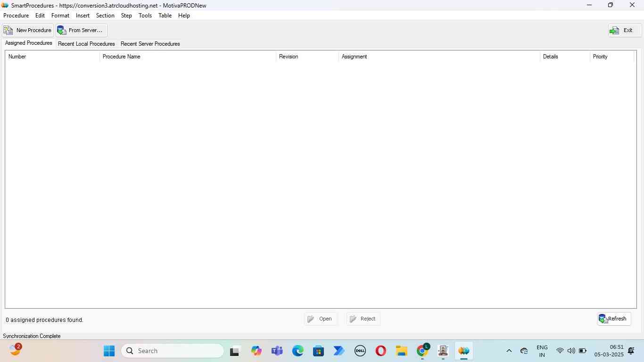
Task: Open the portrait app taskbar icon
Action: click(443, 351)
